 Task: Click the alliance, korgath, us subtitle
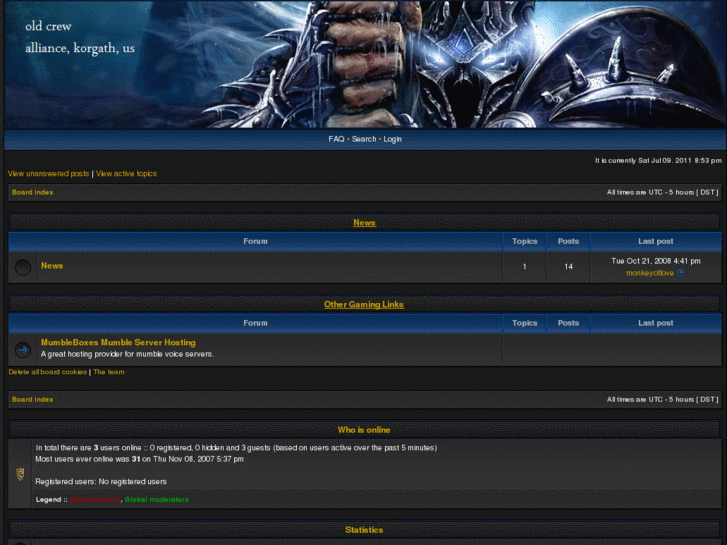coord(80,48)
